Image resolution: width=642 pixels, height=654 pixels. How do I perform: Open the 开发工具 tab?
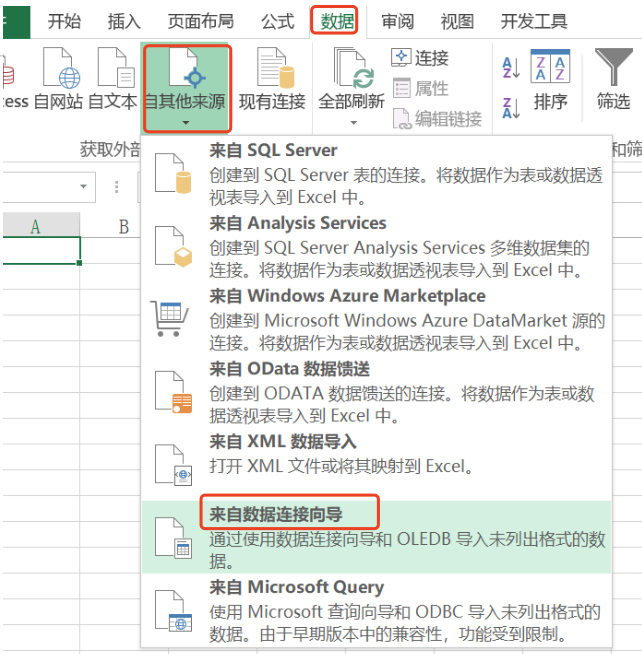534,21
